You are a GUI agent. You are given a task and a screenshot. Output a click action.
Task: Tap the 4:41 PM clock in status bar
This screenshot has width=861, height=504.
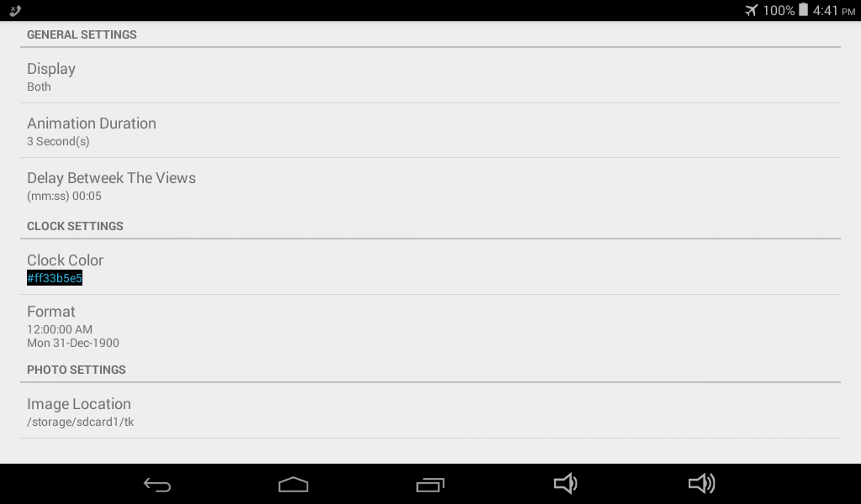833,10
